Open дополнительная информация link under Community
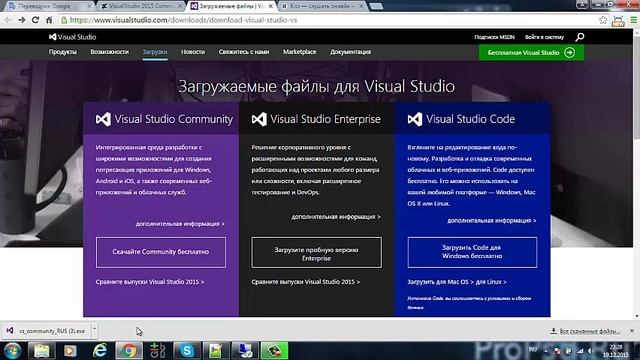The height and width of the screenshot is (360, 640). (180, 224)
